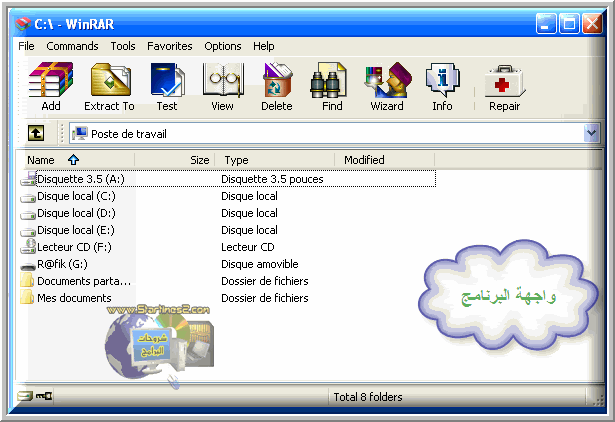Open the Options menu
The height and width of the screenshot is (422, 615).
[x=223, y=46]
